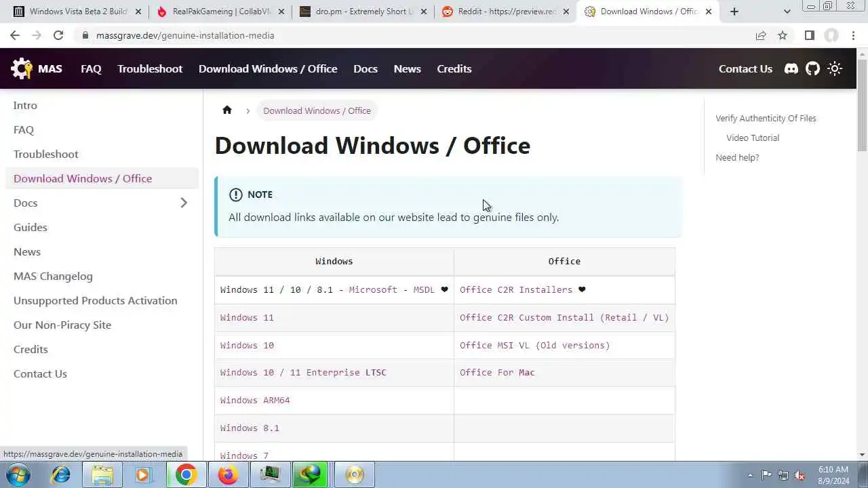Open Troubleshoot in the top navigation
Viewport: 868px width, 488px height.
click(x=150, y=68)
